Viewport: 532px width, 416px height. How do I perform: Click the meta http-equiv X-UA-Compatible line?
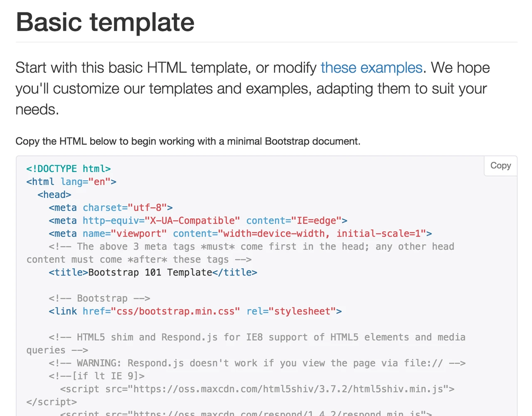198,220
